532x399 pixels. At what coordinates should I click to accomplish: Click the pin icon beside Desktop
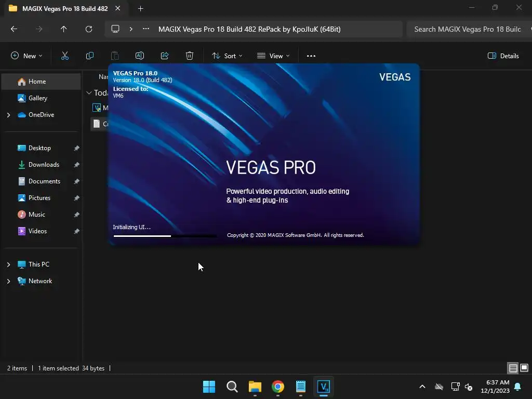click(x=77, y=148)
